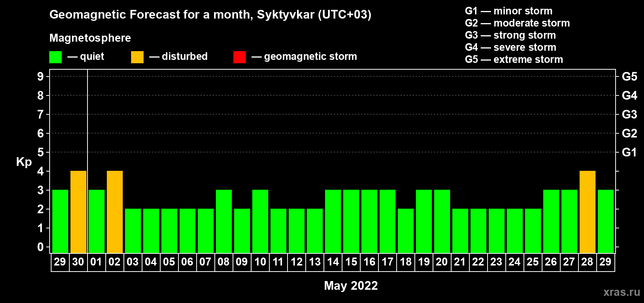Click the 'G4 — severe storm' legend text
This screenshot has height=303, width=644.
[x=511, y=47]
